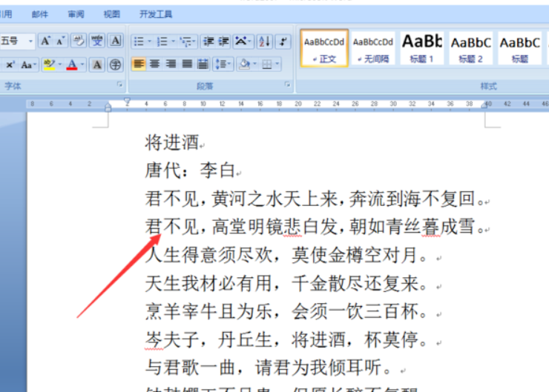Switch to the 邮件 ribbon tab
Image resolution: width=549 pixels, height=392 pixels.
click(39, 14)
